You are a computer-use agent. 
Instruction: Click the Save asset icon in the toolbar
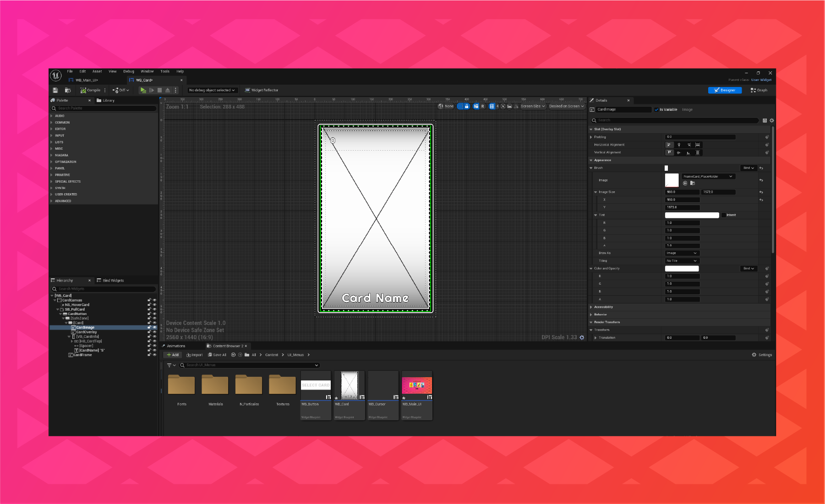click(55, 90)
